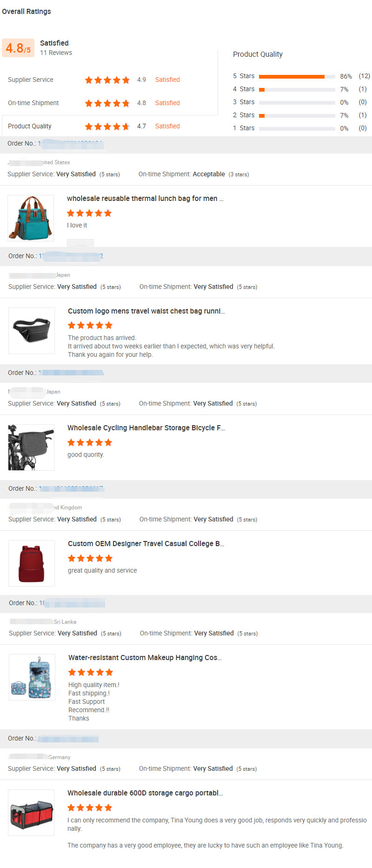Click the On-time Shipment star rating icons
Screen dimensions: 372x868
pyautogui.click(x=107, y=103)
